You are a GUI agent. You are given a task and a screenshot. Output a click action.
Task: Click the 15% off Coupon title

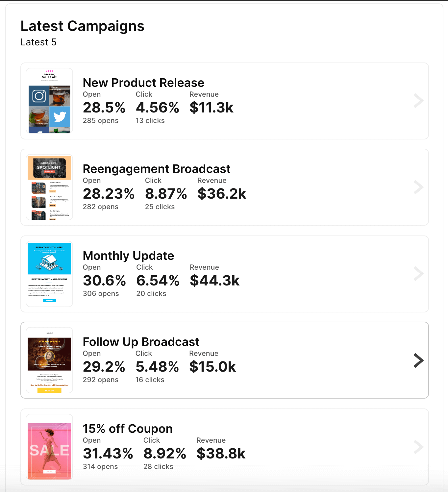128,429
